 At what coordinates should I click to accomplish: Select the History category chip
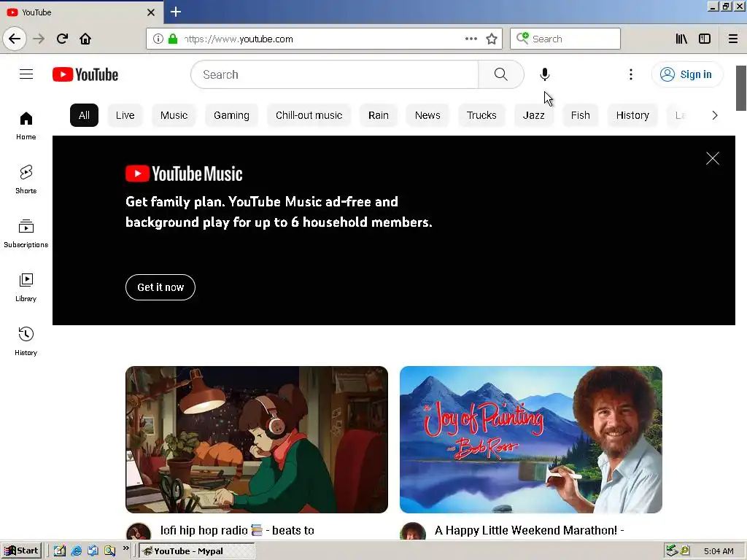point(632,115)
